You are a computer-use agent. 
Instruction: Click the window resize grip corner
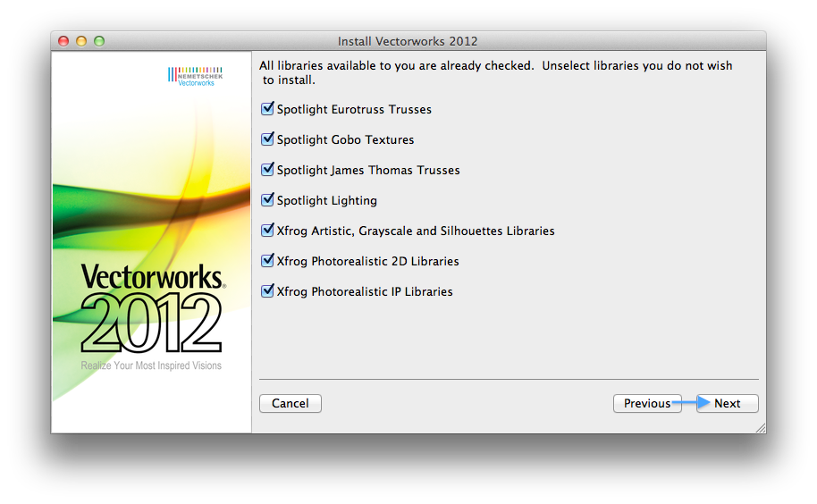click(760, 428)
